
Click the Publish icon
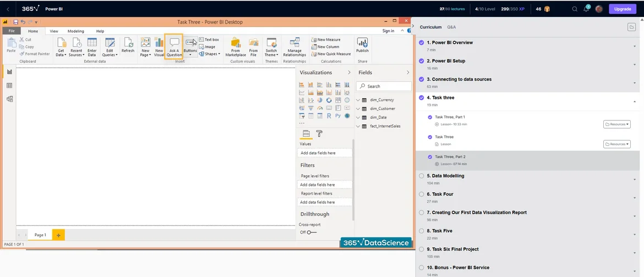click(362, 45)
